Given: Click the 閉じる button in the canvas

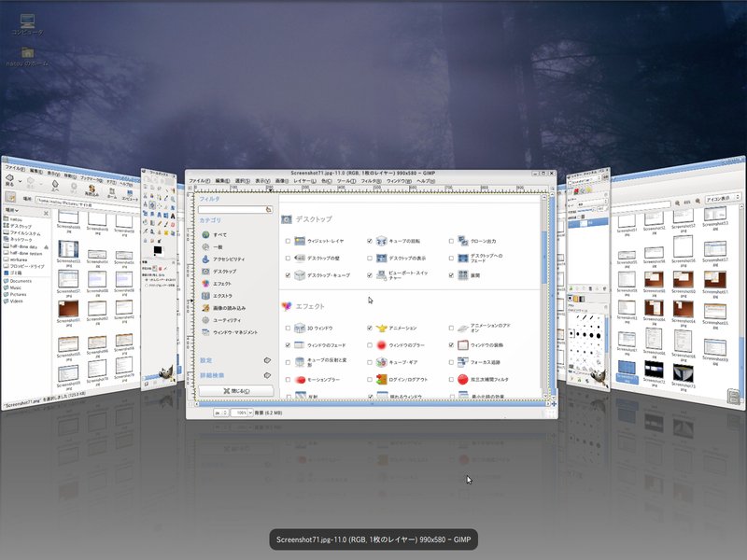Looking at the screenshot, I should click(236, 391).
